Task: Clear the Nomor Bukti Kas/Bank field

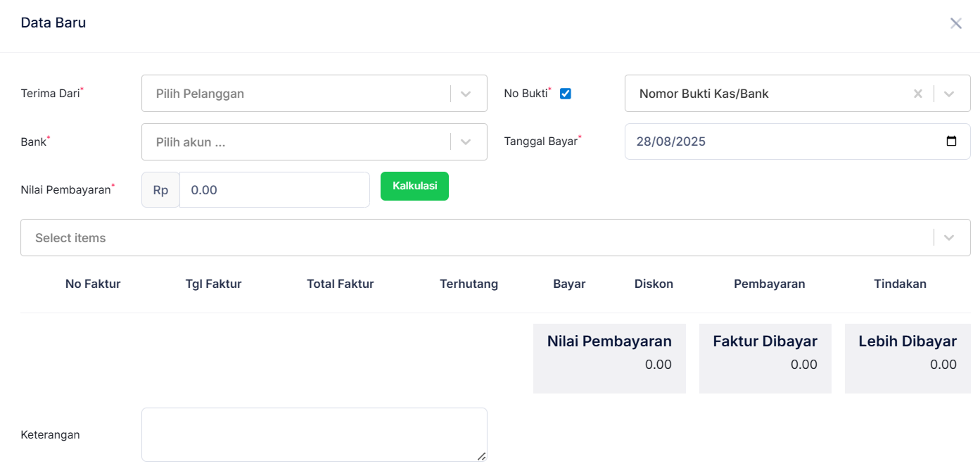Action: coord(918,93)
